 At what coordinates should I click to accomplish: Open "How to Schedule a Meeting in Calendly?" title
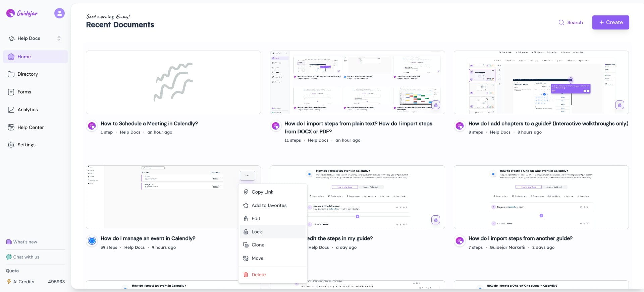tap(149, 124)
